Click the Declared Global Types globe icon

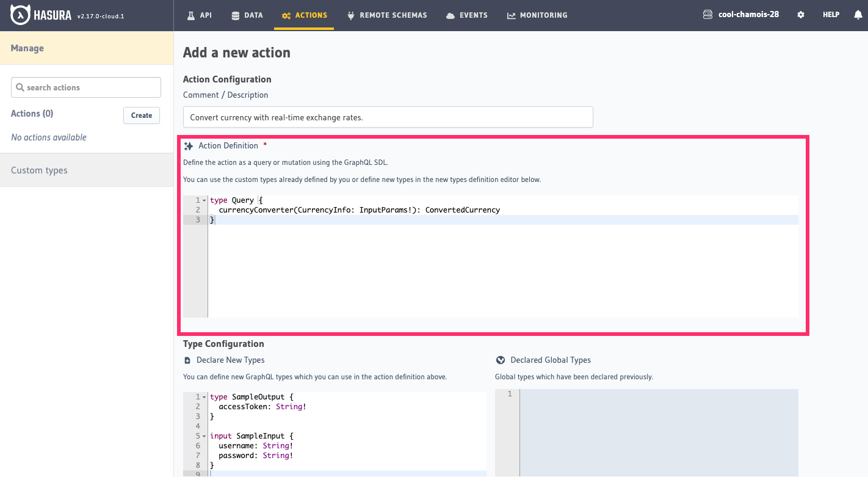[x=501, y=360]
